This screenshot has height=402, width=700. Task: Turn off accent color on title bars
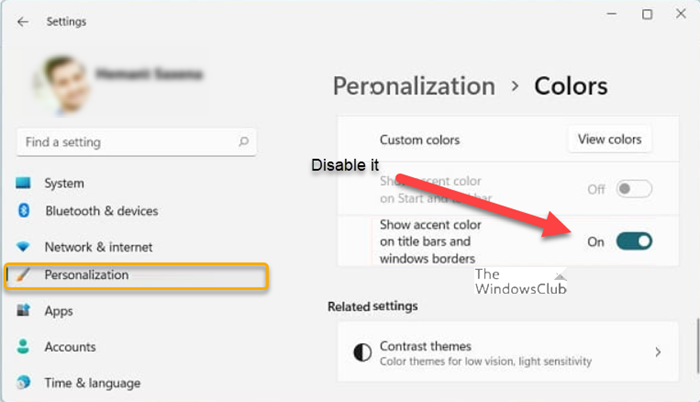pyautogui.click(x=634, y=241)
